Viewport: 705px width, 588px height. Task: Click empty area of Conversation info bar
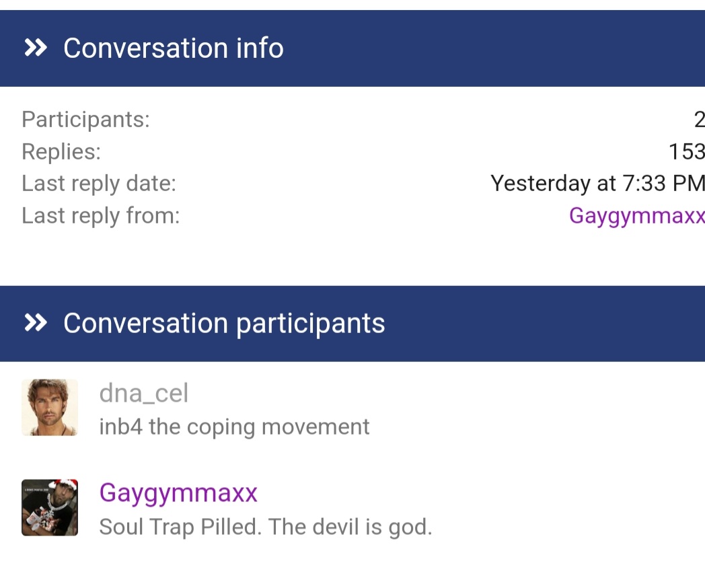(x=498, y=48)
